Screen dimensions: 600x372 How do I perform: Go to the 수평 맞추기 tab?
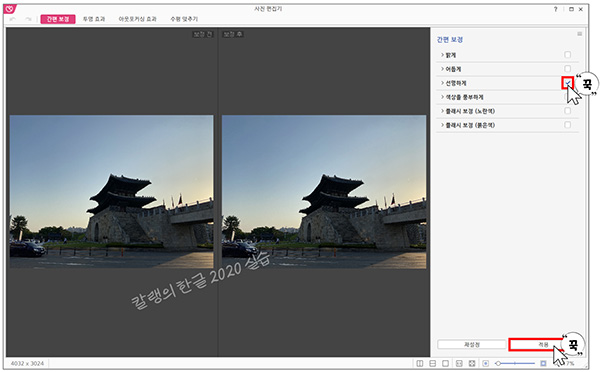184,19
